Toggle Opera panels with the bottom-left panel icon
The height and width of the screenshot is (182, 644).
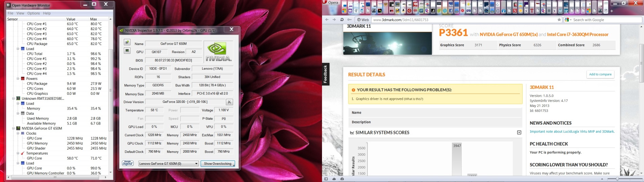(x=326, y=179)
